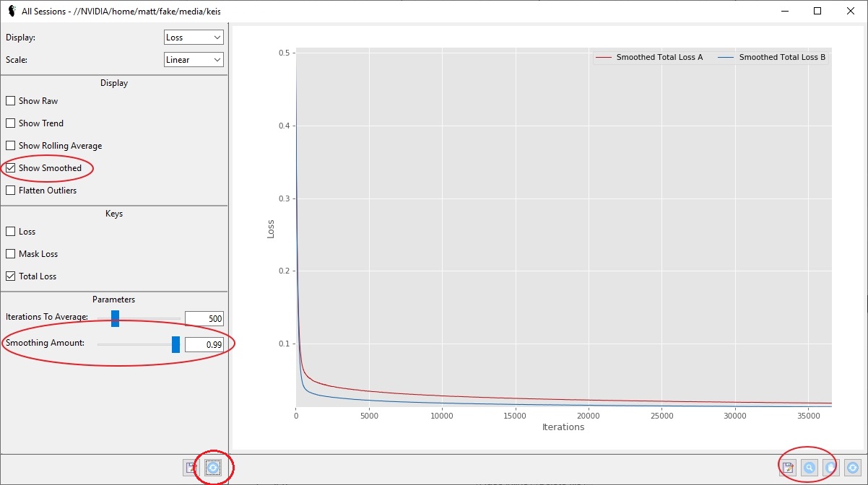Image resolution: width=868 pixels, height=485 pixels.
Task: Uncheck the Show Smoothed checkbox
Action: 11,168
